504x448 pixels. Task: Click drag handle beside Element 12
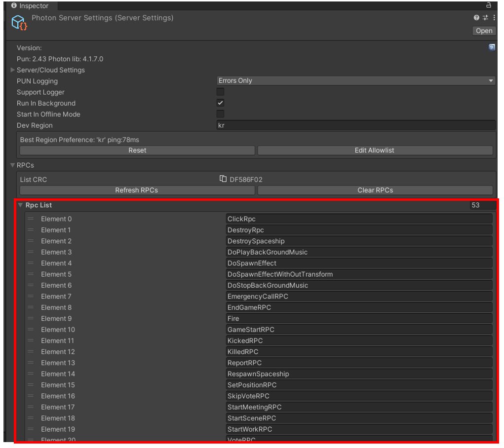point(31,352)
